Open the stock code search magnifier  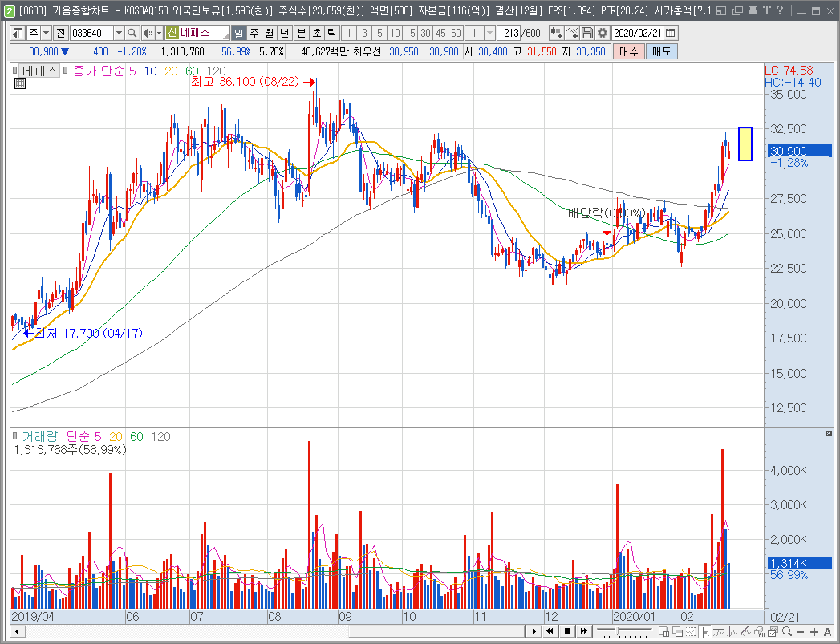click(x=132, y=33)
